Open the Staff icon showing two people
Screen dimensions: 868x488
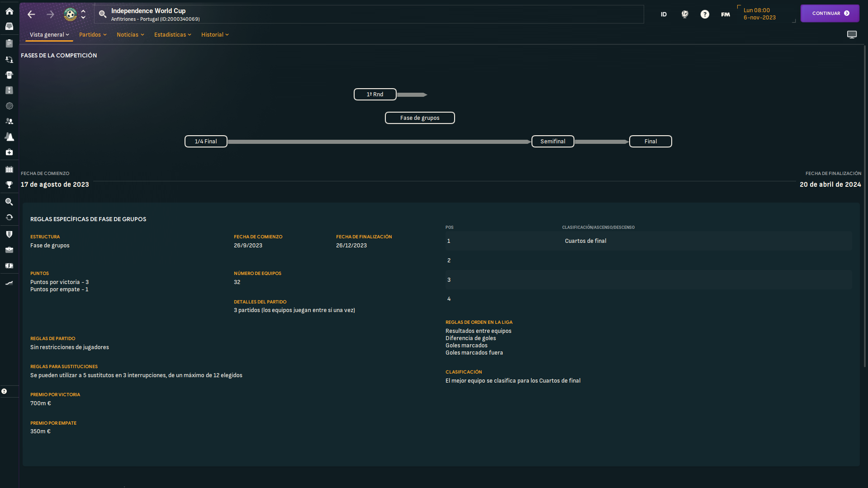tap(9, 121)
